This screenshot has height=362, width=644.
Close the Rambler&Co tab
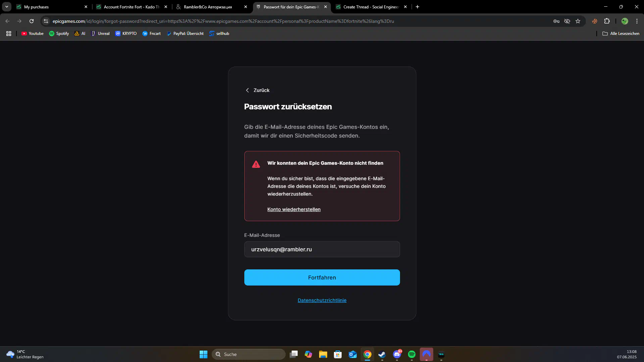[246, 7]
